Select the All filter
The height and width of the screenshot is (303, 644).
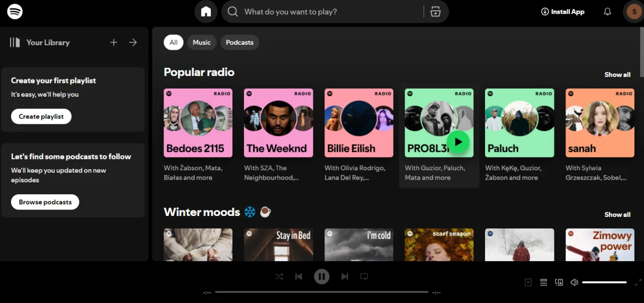coord(174,42)
